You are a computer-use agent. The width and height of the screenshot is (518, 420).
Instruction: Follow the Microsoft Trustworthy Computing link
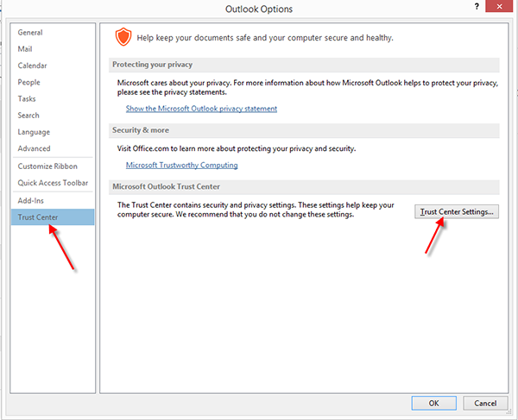181,165
